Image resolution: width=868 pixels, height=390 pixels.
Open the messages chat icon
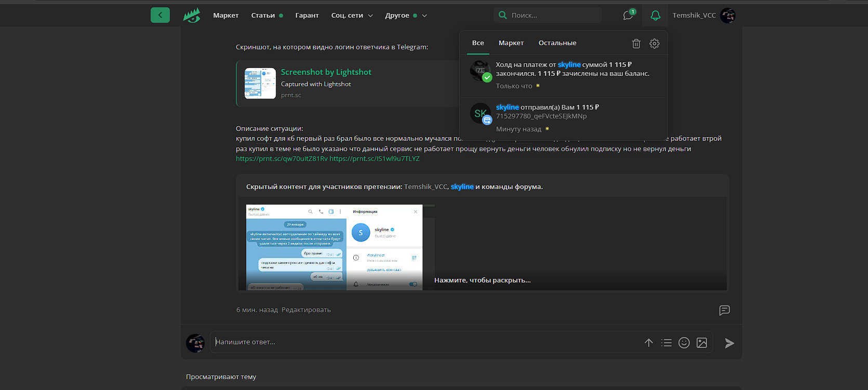[x=629, y=15]
